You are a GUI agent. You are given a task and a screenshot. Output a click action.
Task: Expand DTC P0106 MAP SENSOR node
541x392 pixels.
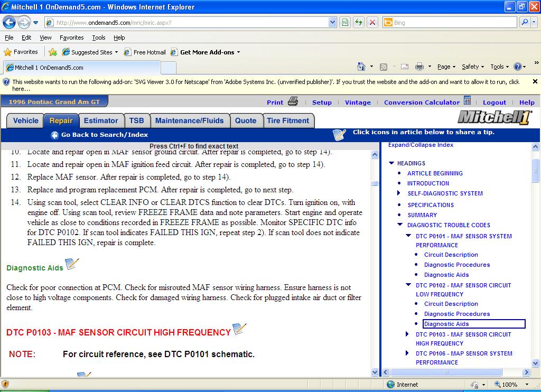click(x=407, y=353)
